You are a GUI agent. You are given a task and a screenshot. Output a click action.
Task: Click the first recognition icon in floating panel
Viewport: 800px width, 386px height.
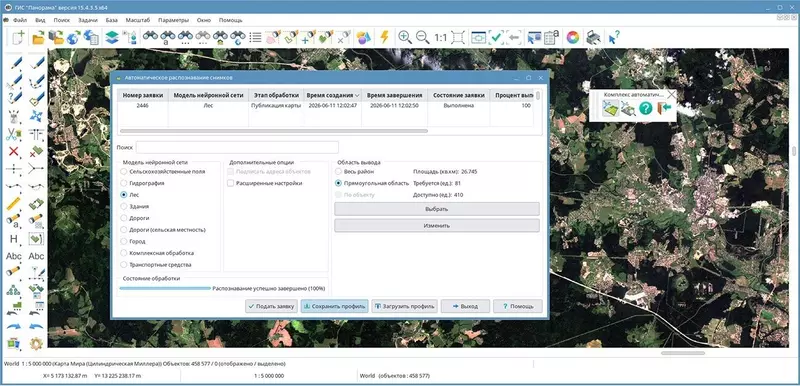tap(611, 108)
